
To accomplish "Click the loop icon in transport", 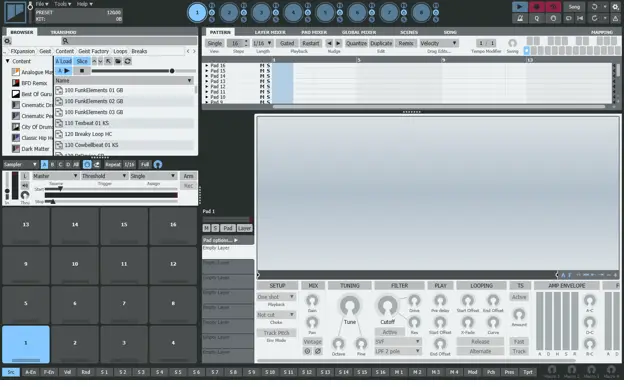I will coord(568,18).
